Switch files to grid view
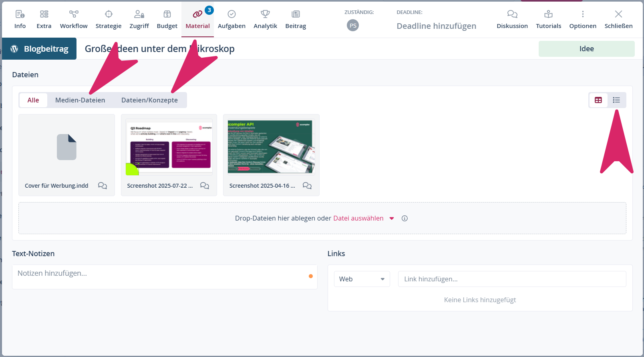 click(x=598, y=100)
